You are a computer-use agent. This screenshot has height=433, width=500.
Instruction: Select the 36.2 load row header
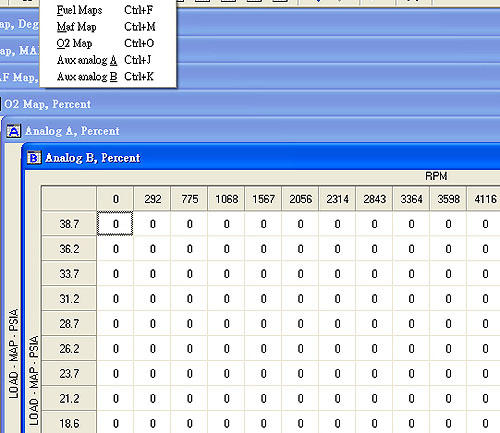coord(69,249)
